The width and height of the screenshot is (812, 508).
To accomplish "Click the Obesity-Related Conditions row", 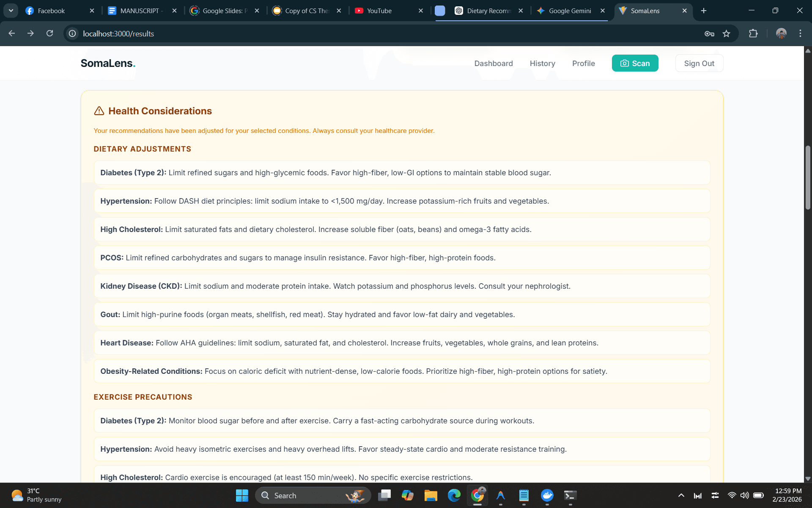I will click(x=402, y=371).
